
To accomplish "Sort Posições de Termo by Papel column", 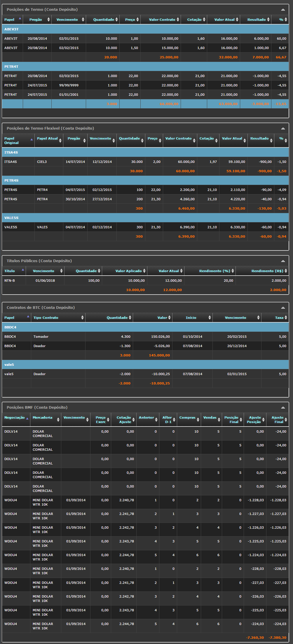I will click(13, 20).
